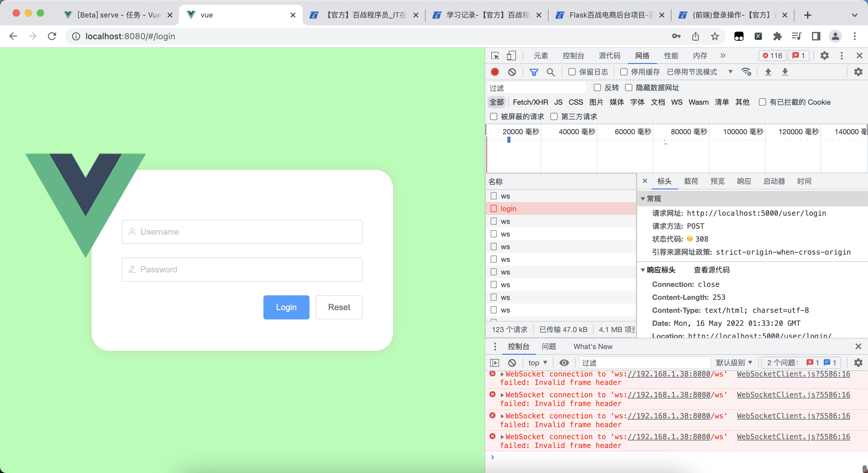Check hide data URLs checkbox

pos(628,88)
